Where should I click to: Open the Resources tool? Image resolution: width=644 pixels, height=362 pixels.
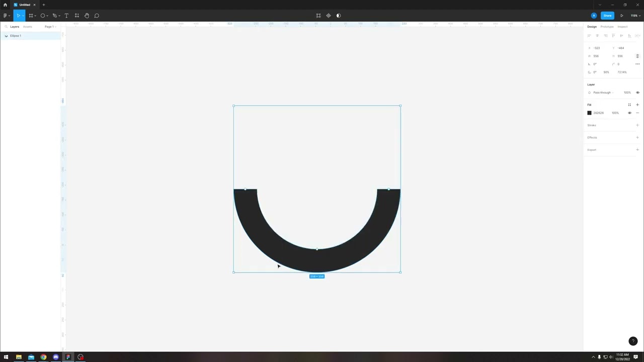click(76, 16)
